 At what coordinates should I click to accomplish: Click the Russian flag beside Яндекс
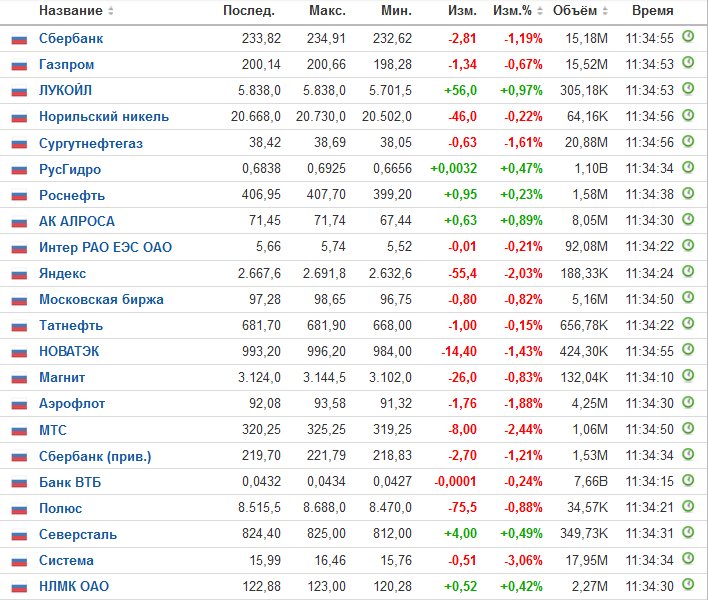[19, 274]
